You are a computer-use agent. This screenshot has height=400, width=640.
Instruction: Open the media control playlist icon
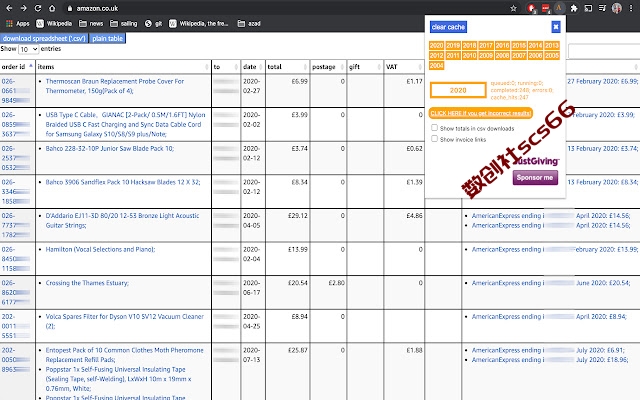602,8
